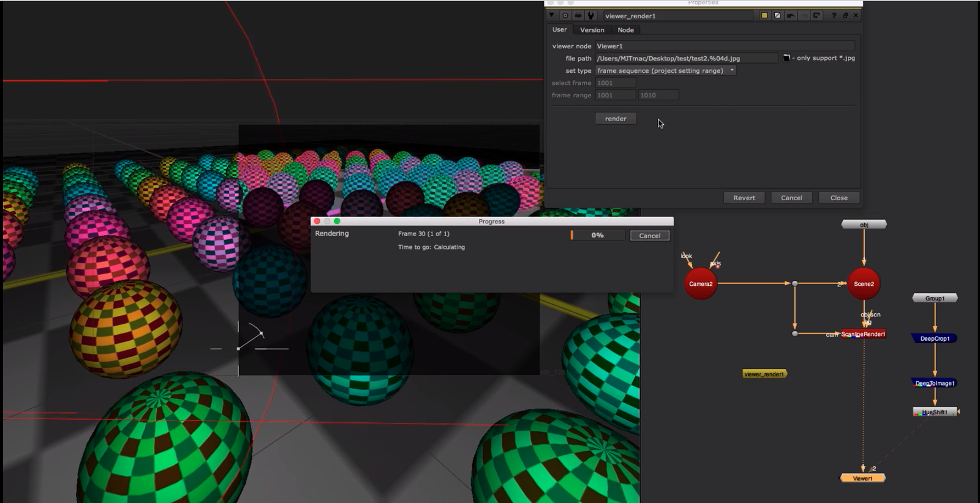Switch to the Node tab
Image resolution: width=980 pixels, height=503 pixels.
click(626, 30)
